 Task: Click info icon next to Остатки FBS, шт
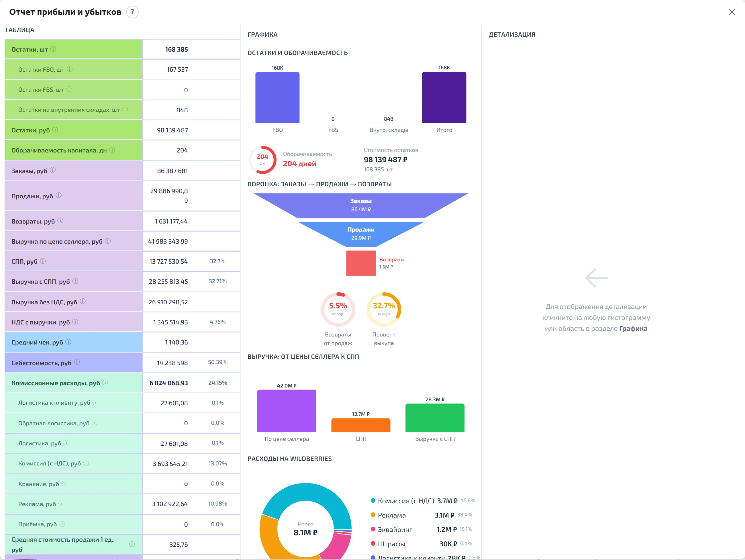tap(69, 90)
